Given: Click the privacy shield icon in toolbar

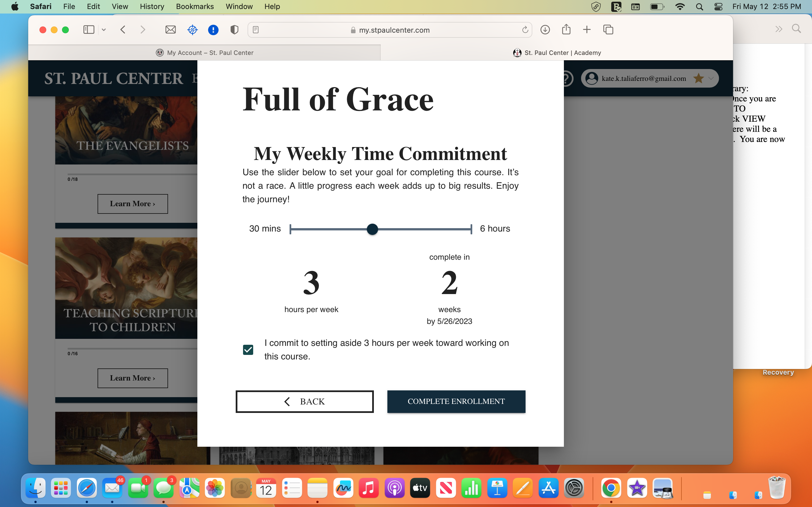Looking at the screenshot, I should click(234, 30).
